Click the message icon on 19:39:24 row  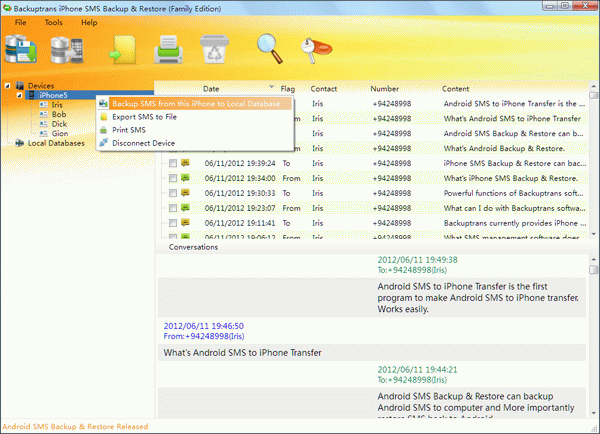click(x=185, y=163)
